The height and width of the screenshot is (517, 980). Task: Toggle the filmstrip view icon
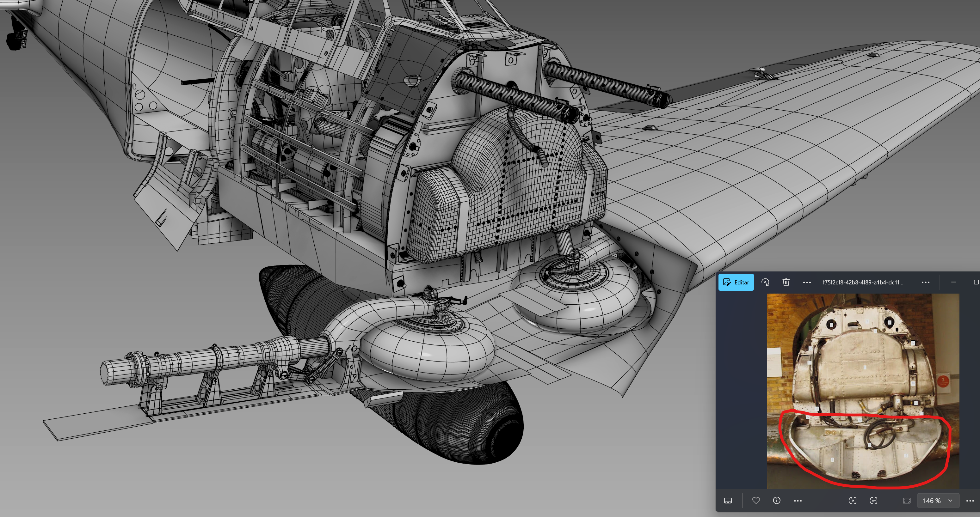coord(728,501)
